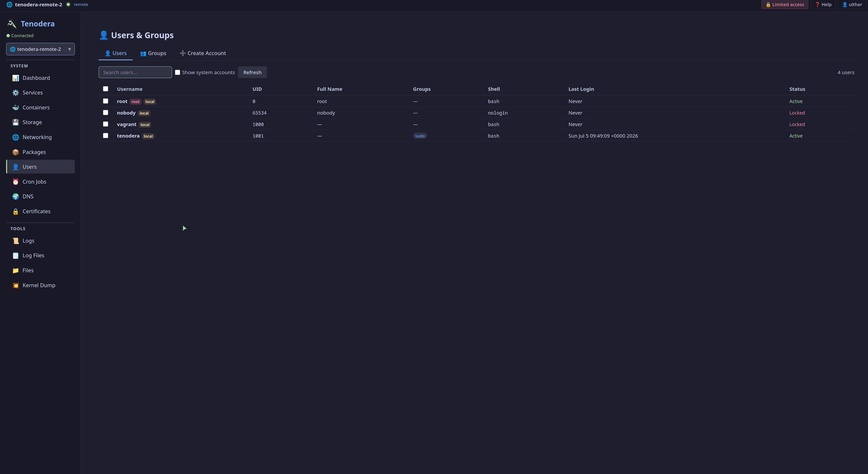This screenshot has height=474, width=868.
Task: Click the sudo group badge
Action: pos(420,136)
